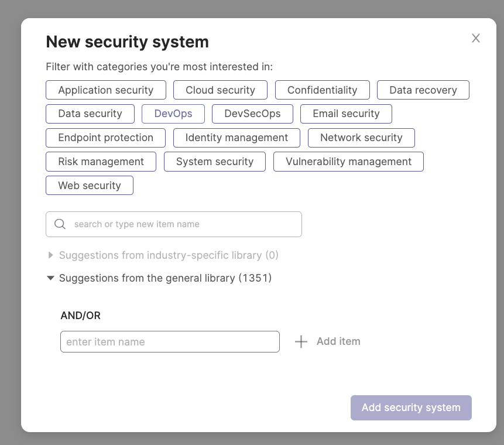Select the Identity management filter

(x=236, y=138)
